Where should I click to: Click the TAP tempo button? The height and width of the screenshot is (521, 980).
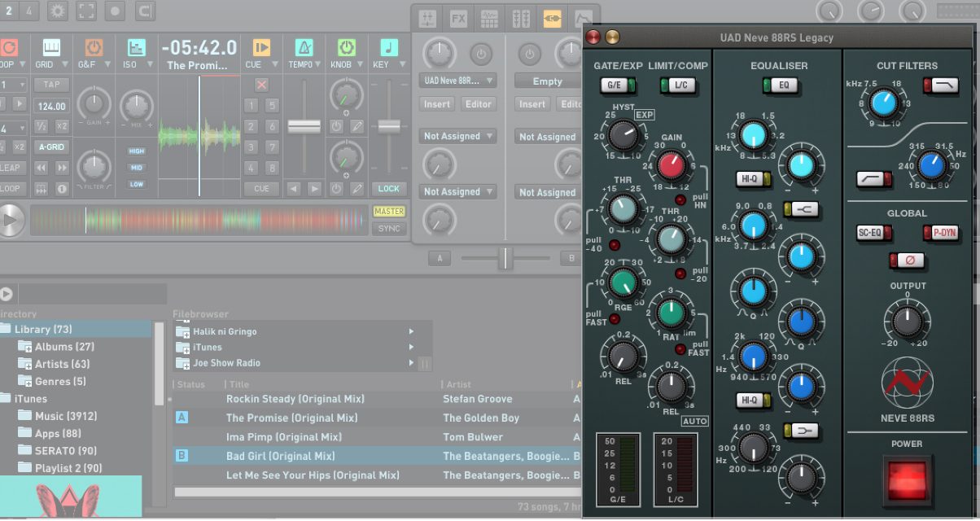pyautogui.click(x=51, y=85)
